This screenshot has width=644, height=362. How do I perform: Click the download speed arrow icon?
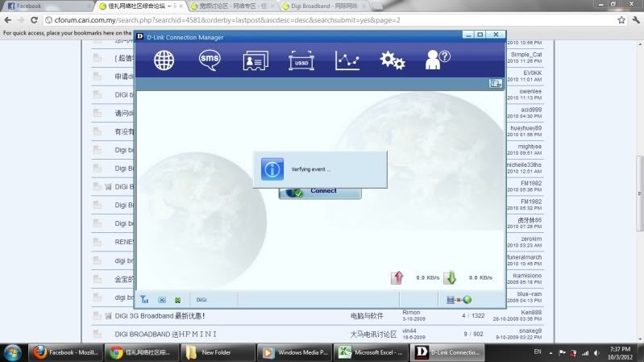click(x=450, y=277)
